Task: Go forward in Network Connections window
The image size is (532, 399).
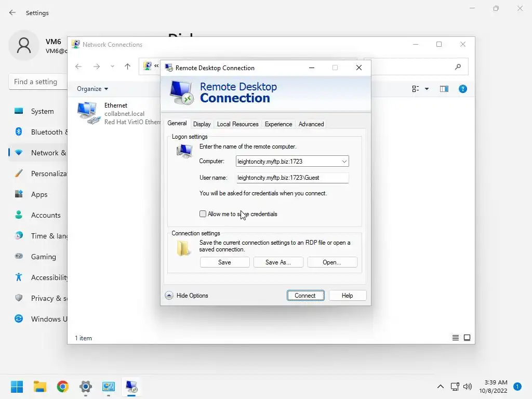Action: coord(97,66)
